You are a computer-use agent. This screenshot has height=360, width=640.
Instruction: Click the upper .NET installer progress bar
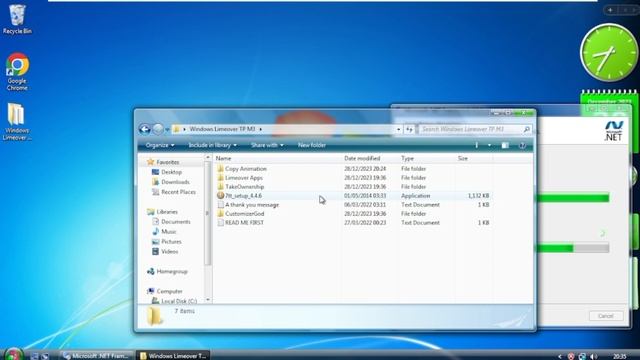tap(573, 198)
